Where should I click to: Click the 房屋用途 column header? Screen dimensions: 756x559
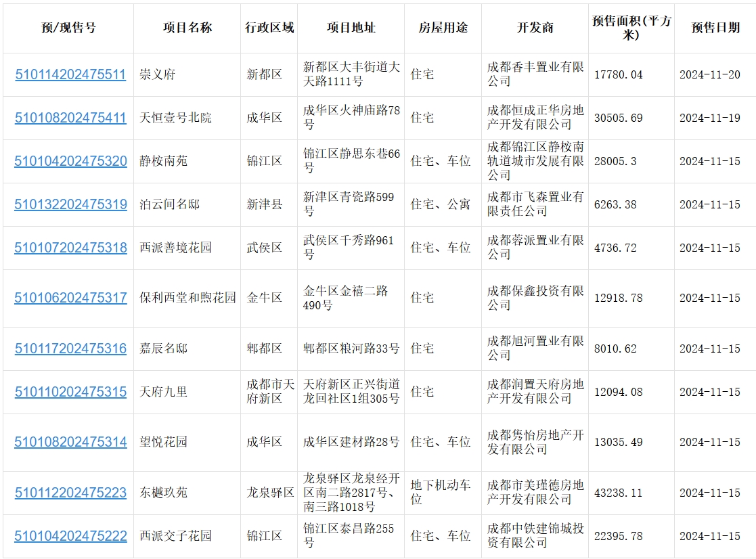point(443,28)
